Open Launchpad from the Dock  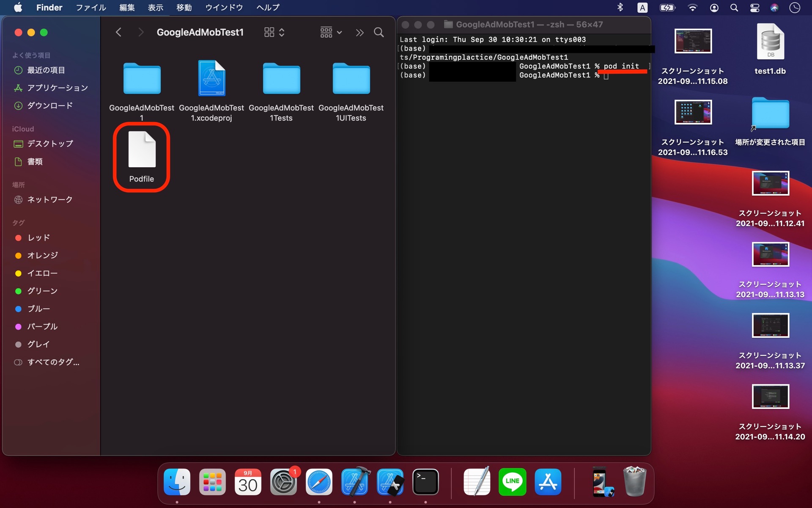pos(212,482)
